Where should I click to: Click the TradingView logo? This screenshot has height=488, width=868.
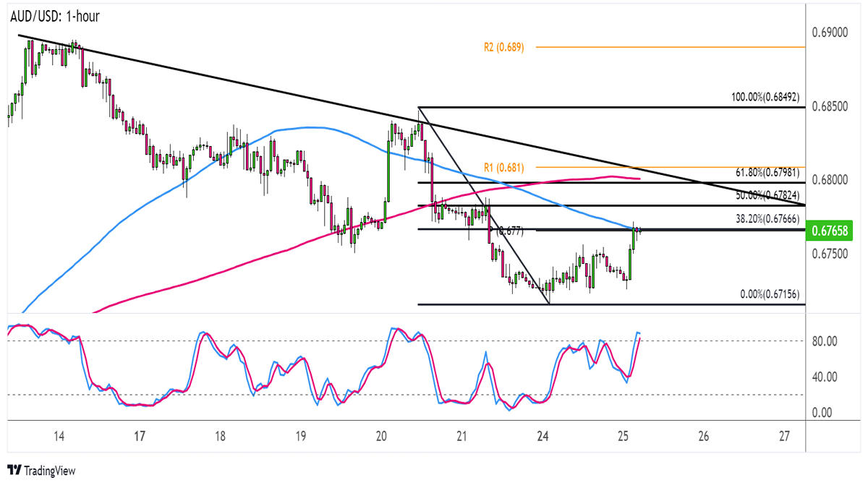(41, 471)
